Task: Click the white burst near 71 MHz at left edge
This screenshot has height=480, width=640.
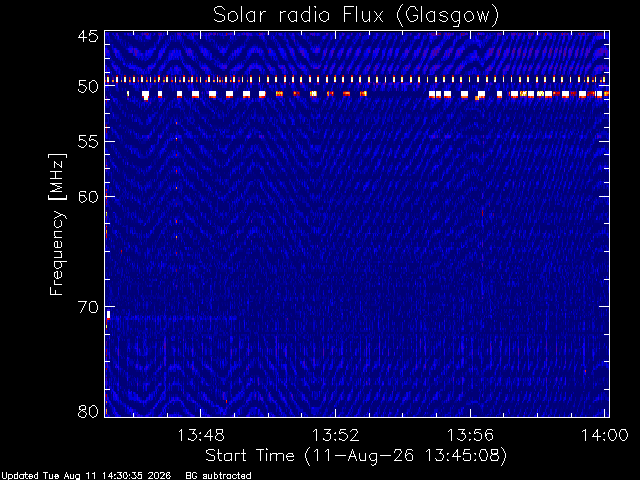Action: coord(108,315)
